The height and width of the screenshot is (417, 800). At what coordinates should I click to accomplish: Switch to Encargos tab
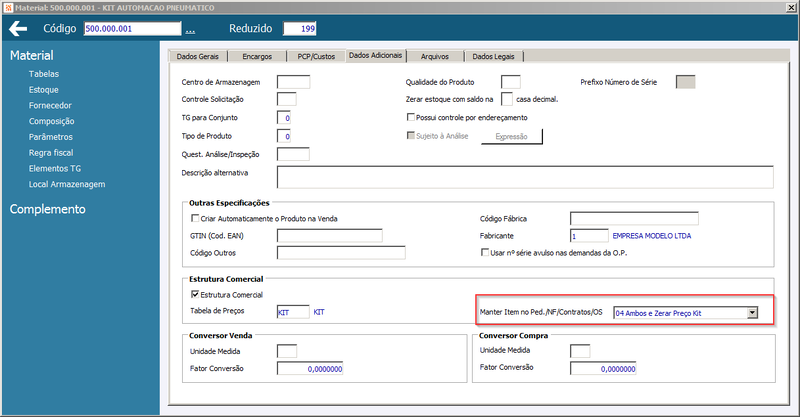(257, 56)
